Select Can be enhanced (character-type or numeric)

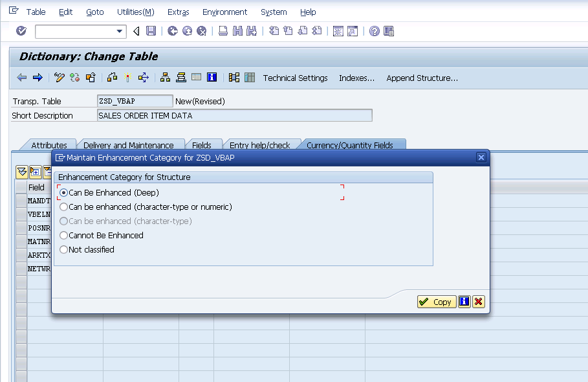[x=63, y=206]
